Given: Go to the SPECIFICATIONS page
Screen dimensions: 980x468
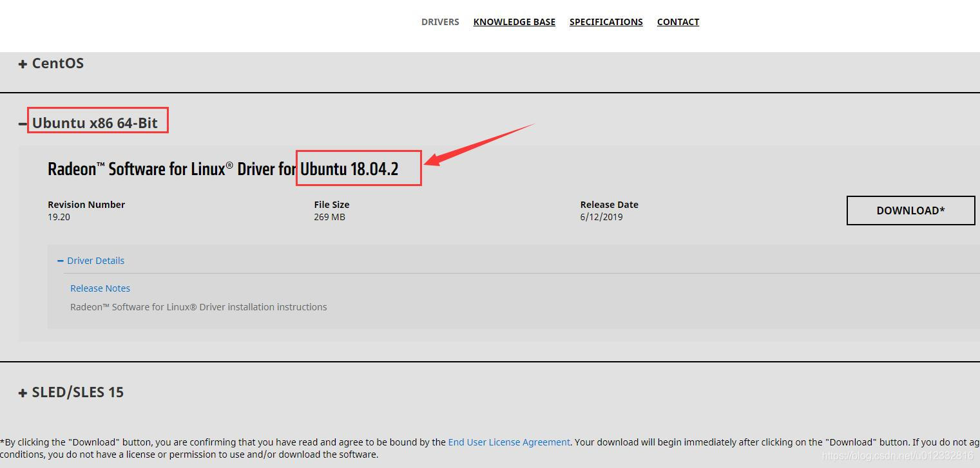Looking at the screenshot, I should (606, 22).
